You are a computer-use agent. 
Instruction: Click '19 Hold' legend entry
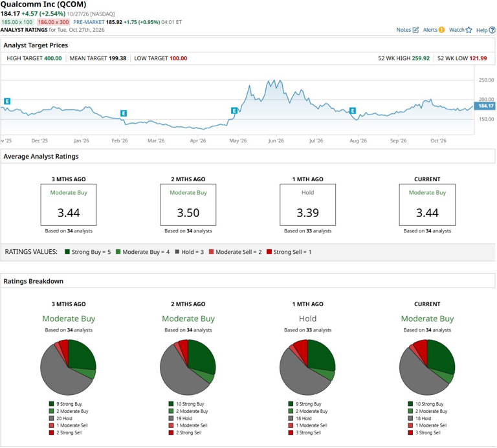[x=184, y=418]
